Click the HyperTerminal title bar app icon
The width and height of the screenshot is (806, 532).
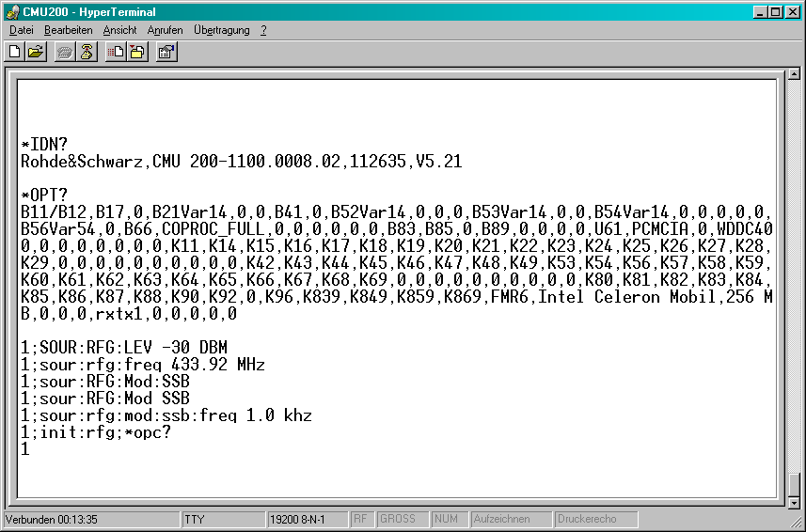pos(12,12)
